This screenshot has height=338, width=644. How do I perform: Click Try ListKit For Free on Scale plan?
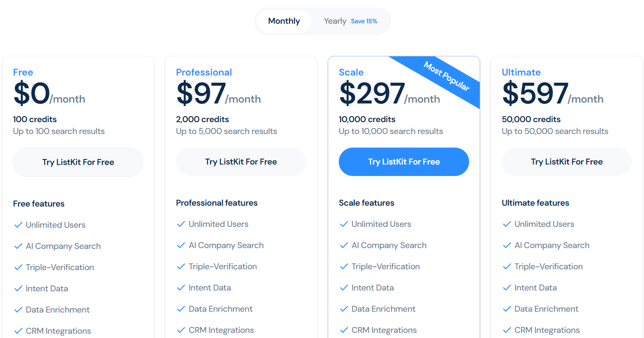(x=404, y=162)
